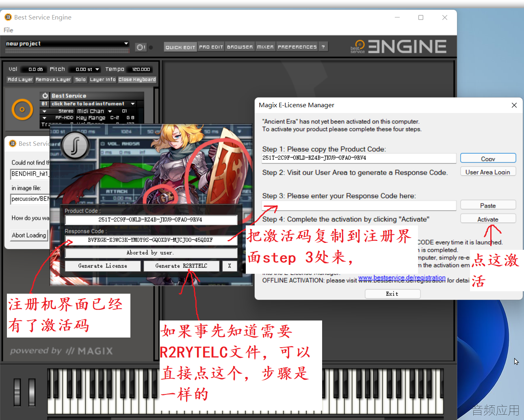Click the Paste button in License Manager
Image resolution: width=524 pixels, height=420 pixels.
point(488,206)
